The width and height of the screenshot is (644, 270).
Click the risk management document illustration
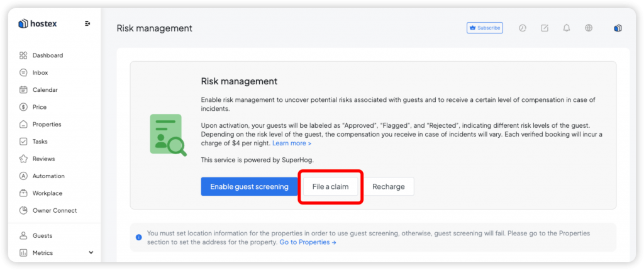click(167, 135)
